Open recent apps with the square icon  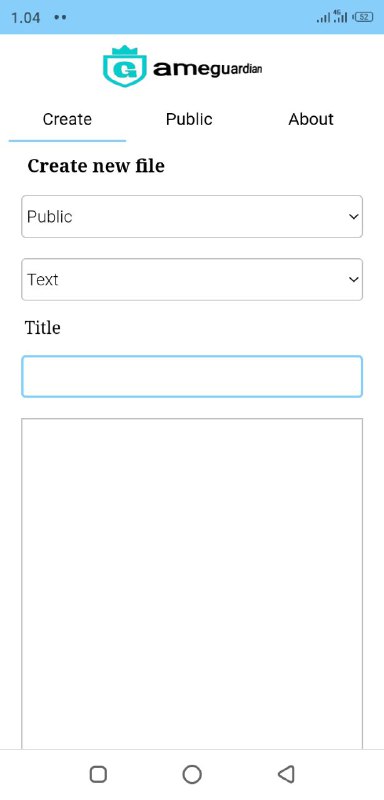pos(98,774)
